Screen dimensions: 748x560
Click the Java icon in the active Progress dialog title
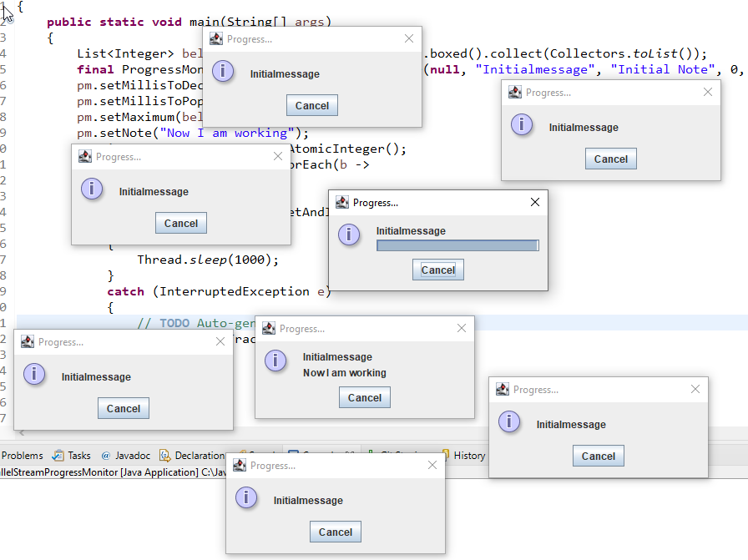(342, 202)
